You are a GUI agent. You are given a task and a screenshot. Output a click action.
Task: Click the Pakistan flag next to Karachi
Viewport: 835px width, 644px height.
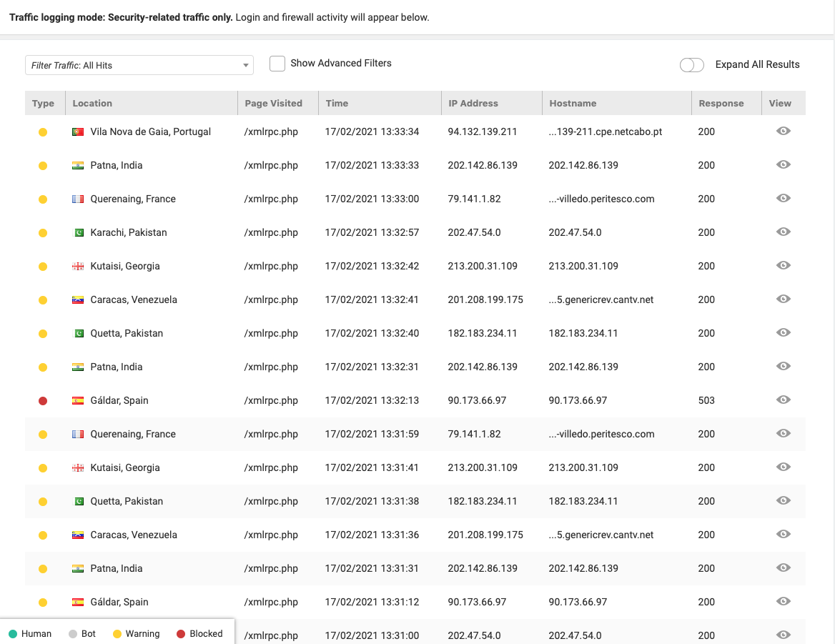(x=79, y=232)
